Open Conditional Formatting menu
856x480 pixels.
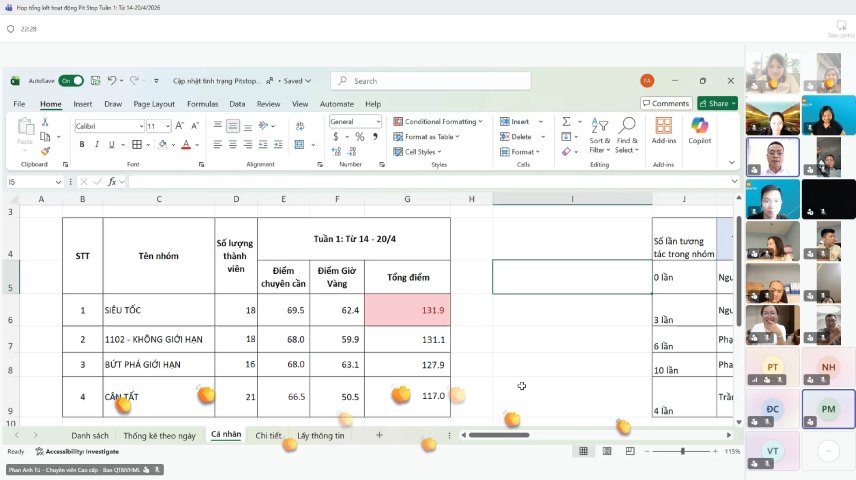pos(438,121)
